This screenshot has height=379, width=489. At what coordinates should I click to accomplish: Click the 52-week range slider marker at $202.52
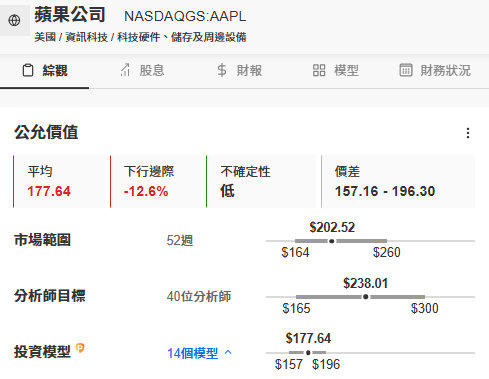[332, 241]
